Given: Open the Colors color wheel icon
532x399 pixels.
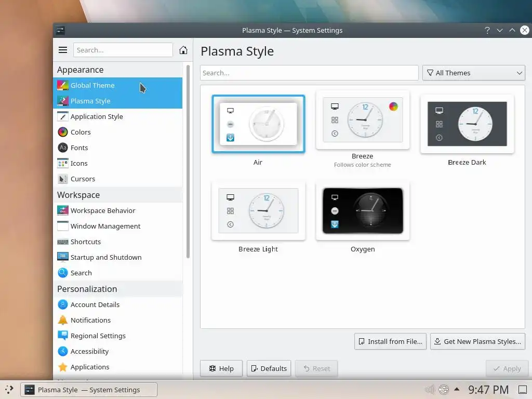Looking at the screenshot, I should point(63,132).
